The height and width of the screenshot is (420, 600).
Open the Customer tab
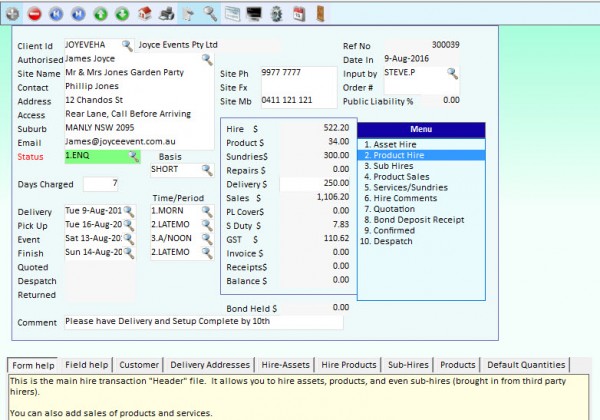(x=139, y=365)
